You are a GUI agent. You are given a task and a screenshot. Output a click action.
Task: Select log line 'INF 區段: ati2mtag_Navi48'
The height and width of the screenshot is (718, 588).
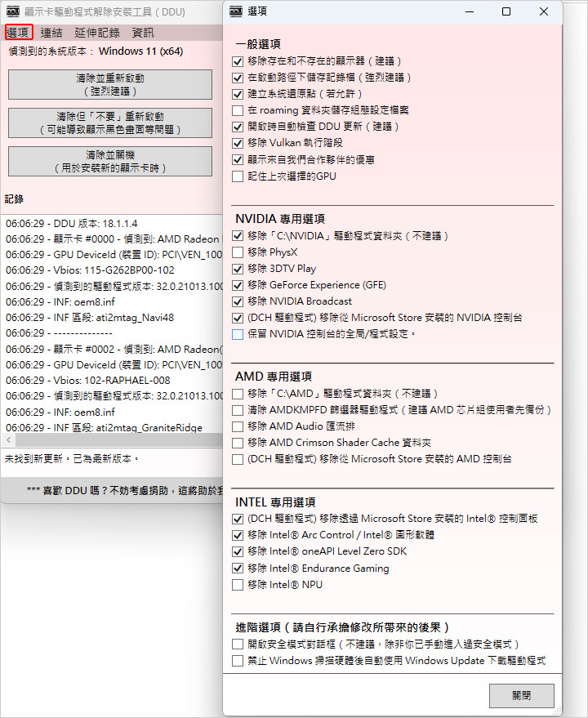(x=90, y=317)
